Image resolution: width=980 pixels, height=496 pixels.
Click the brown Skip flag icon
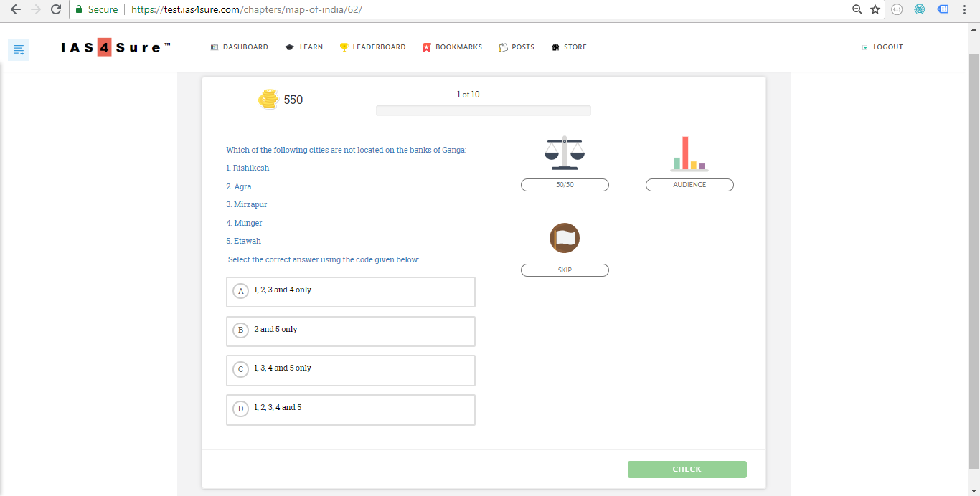pos(565,238)
